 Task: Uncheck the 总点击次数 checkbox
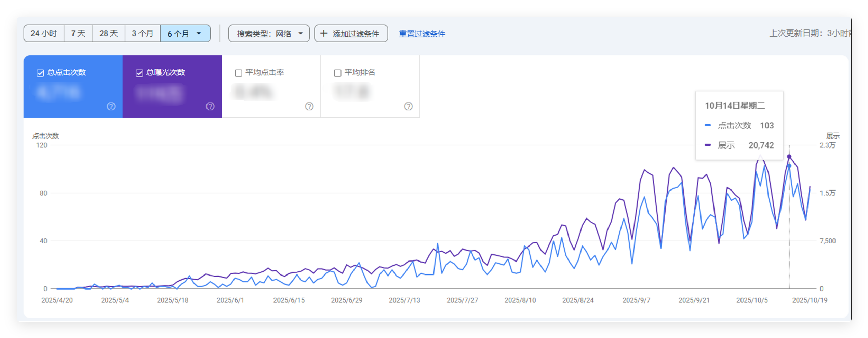[40, 73]
